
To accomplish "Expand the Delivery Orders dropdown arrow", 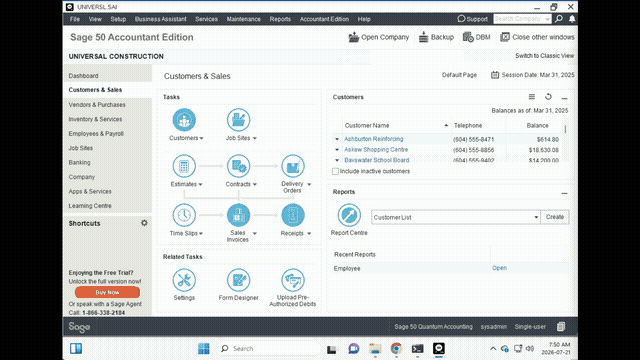I will tap(309, 184).
